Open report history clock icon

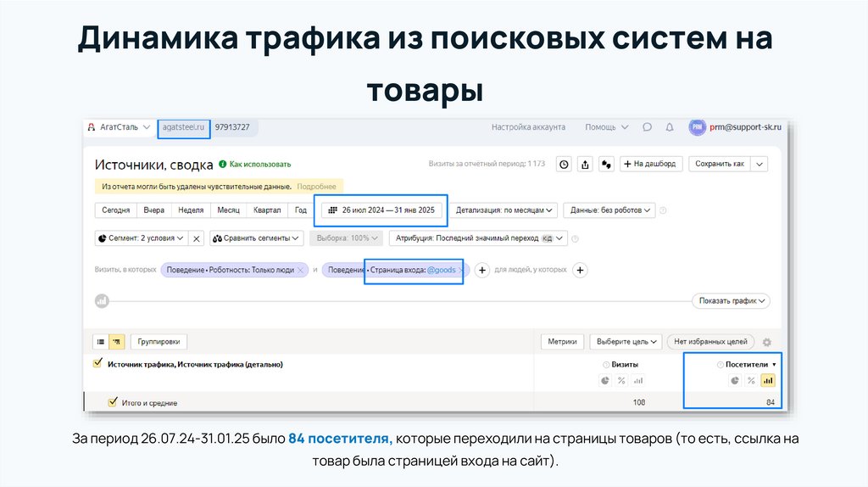[564, 164]
